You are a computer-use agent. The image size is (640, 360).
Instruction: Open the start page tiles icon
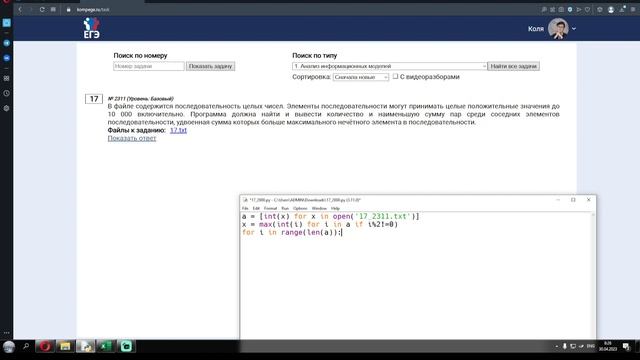pyautogui.click(x=53, y=9)
